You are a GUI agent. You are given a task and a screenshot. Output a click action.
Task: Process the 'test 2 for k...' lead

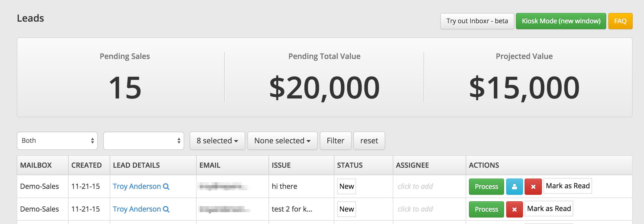click(x=486, y=209)
